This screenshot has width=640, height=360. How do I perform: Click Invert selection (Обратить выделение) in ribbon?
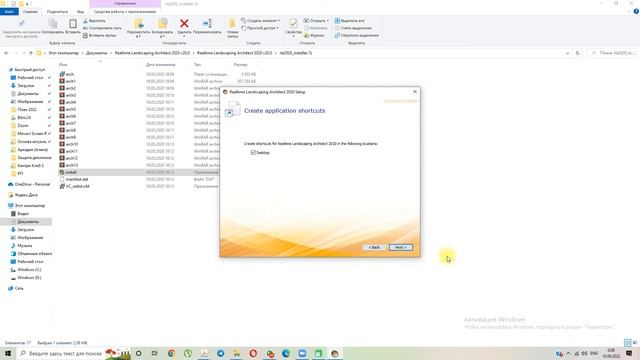[357, 35]
